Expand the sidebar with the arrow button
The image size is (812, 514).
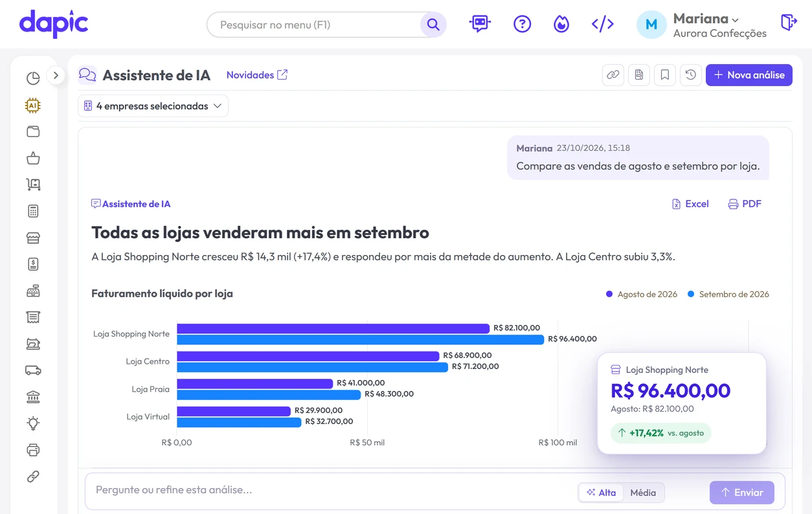click(56, 76)
